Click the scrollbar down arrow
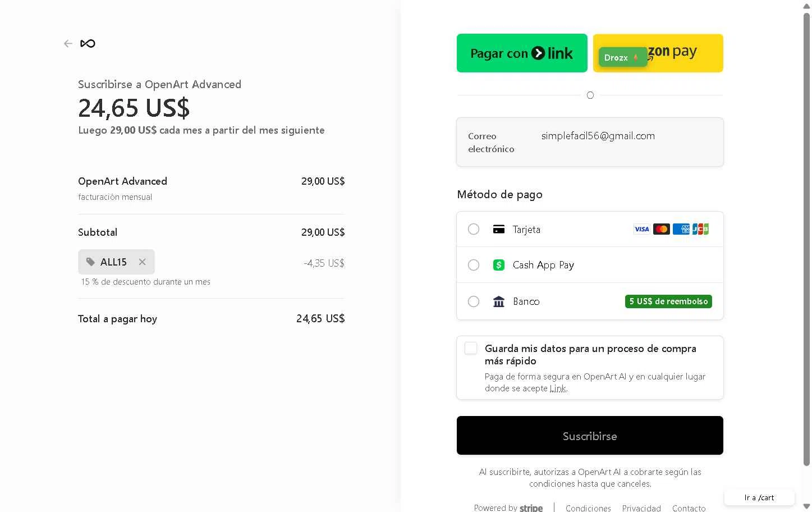Viewport: 812px width, 512px height. click(806, 506)
